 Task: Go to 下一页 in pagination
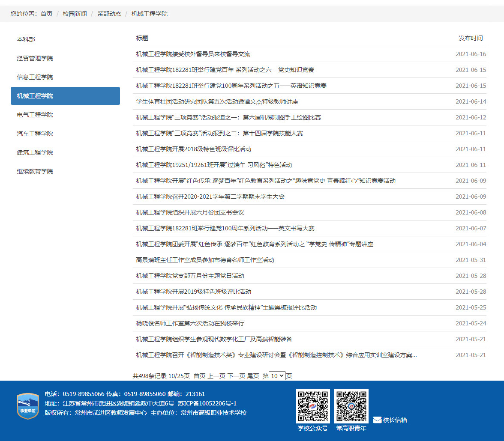236,376
